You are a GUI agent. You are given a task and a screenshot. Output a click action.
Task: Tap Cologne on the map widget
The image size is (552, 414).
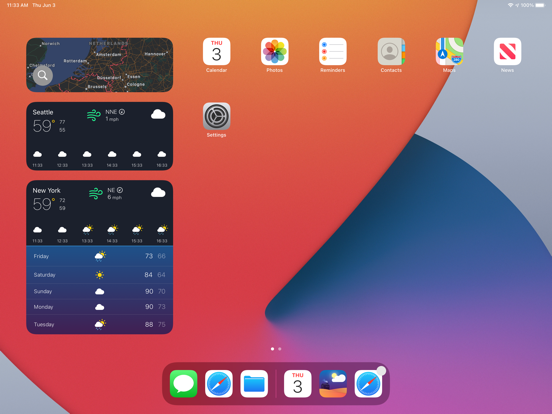136,84
